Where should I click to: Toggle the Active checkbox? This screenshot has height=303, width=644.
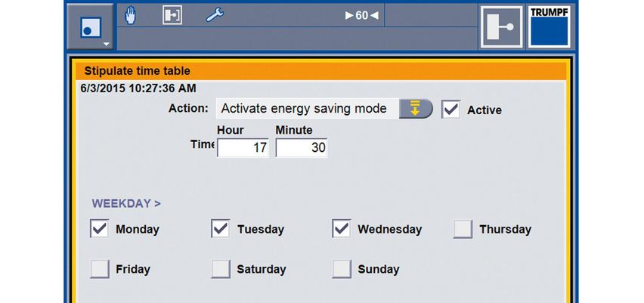click(451, 110)
